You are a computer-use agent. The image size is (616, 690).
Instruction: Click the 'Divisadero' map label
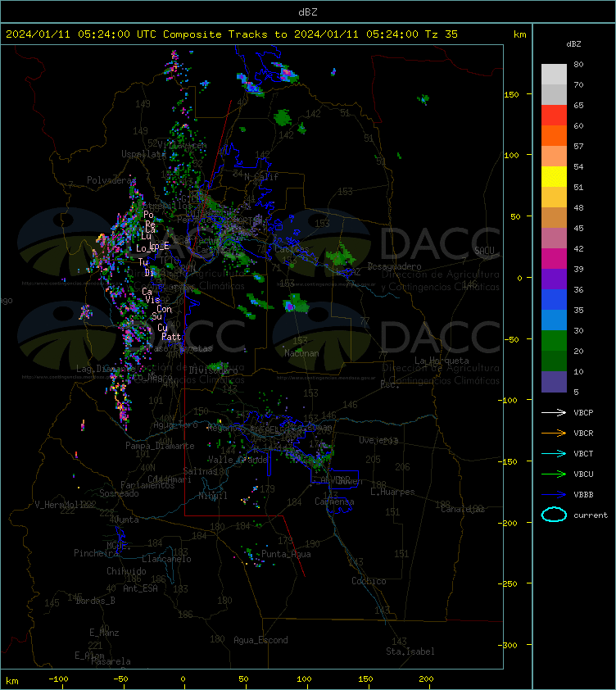214,370
